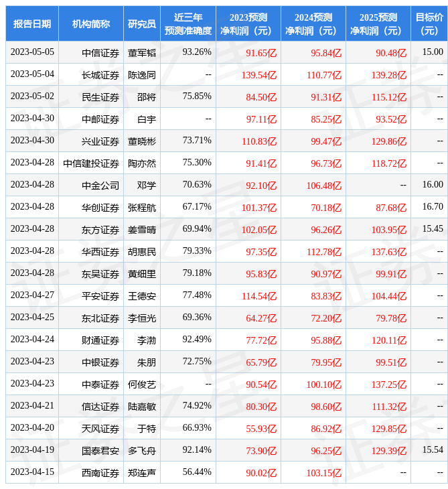This screenshot has width=448, height=489.
Task: Click researcher name 郑连声
Action: click(142, 473)
